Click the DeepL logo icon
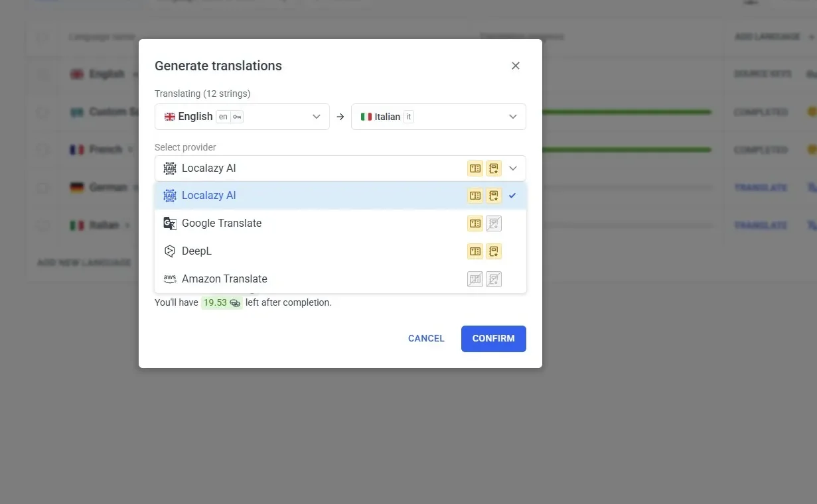The height and width of the screenshot is (504, 817). (x=170, y=251)
